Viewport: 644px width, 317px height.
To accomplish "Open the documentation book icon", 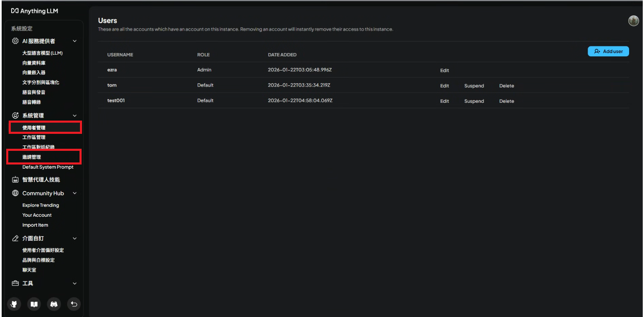I will [34, 304].
